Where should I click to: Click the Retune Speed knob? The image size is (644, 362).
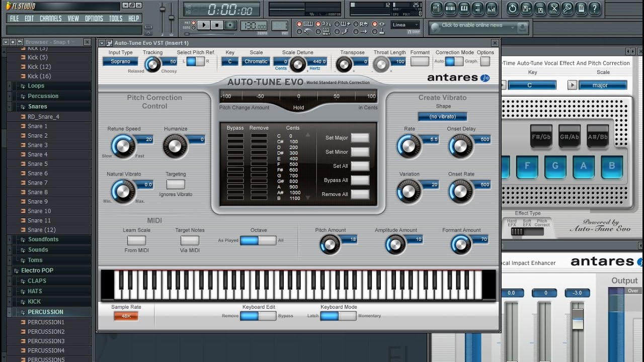coord(123,146)
